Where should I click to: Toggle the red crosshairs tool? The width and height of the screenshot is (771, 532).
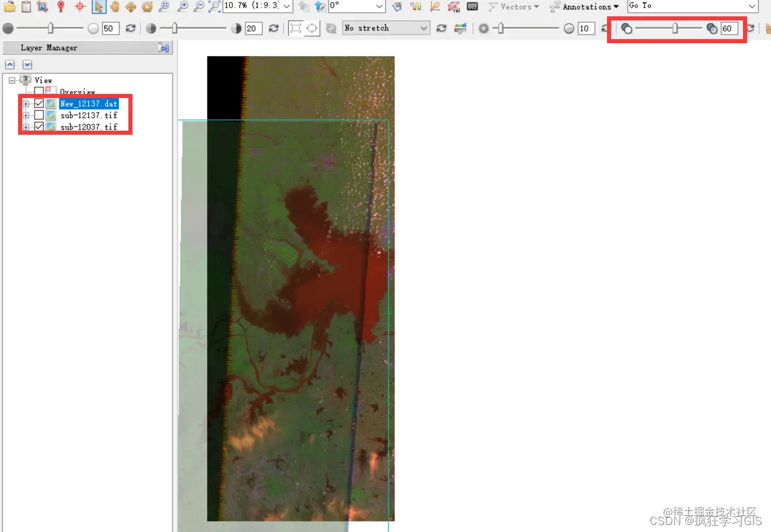80,6
